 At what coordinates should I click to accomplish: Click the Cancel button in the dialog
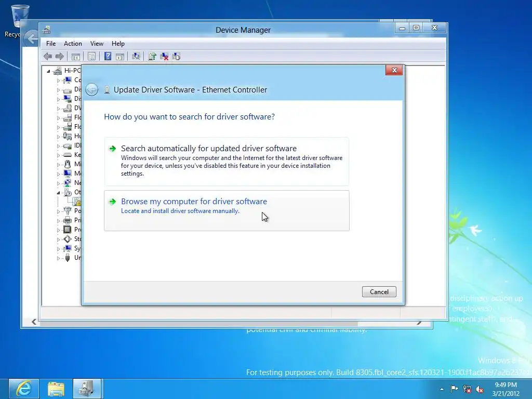(379, 292)
